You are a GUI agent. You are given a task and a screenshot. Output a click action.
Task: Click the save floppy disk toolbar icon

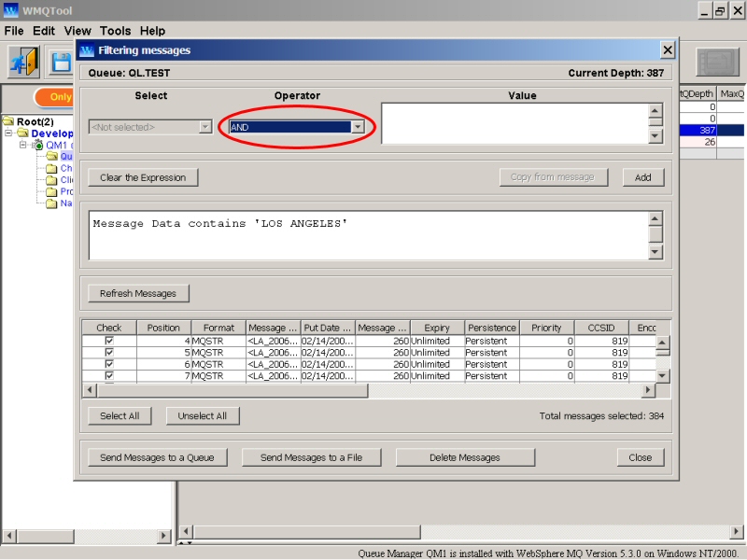(61, 62)
